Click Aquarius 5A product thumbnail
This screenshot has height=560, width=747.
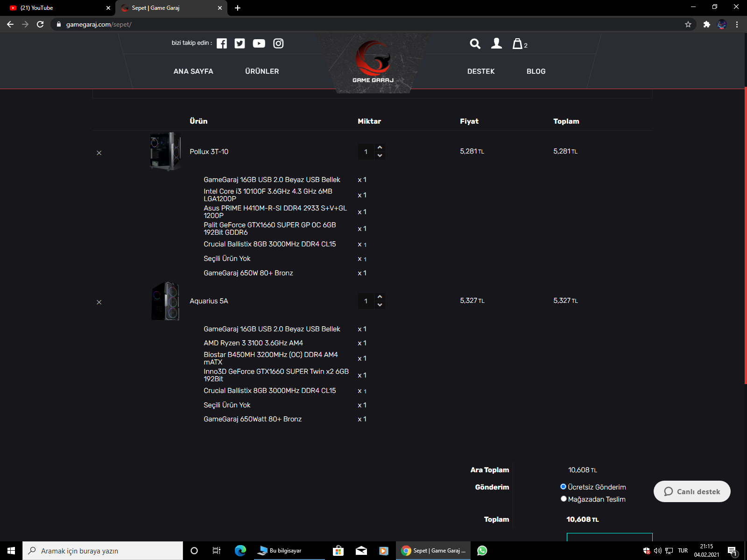click(x=166, y=301)
